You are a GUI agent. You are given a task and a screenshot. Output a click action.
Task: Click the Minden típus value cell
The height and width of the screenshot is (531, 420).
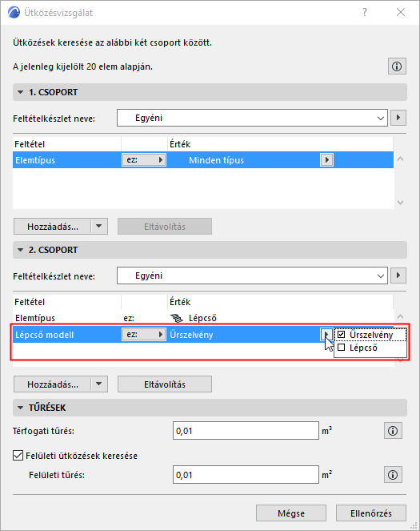(x=217, y=160)
